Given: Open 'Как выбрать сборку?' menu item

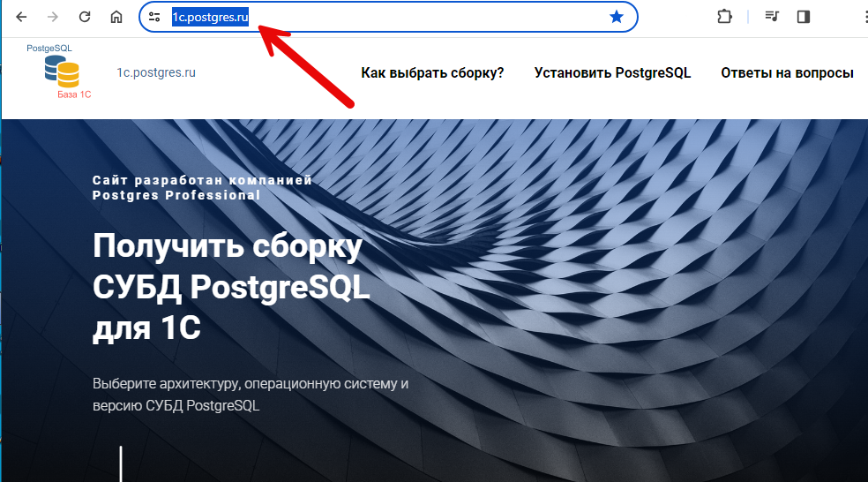Looking at the screenshot, I should click(432, 73).
